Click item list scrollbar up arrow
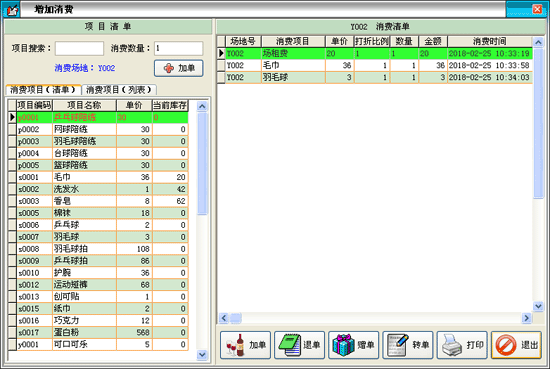The height and width of the screenshot is (369, 550). pyautogui.click(x=202, y=106)
